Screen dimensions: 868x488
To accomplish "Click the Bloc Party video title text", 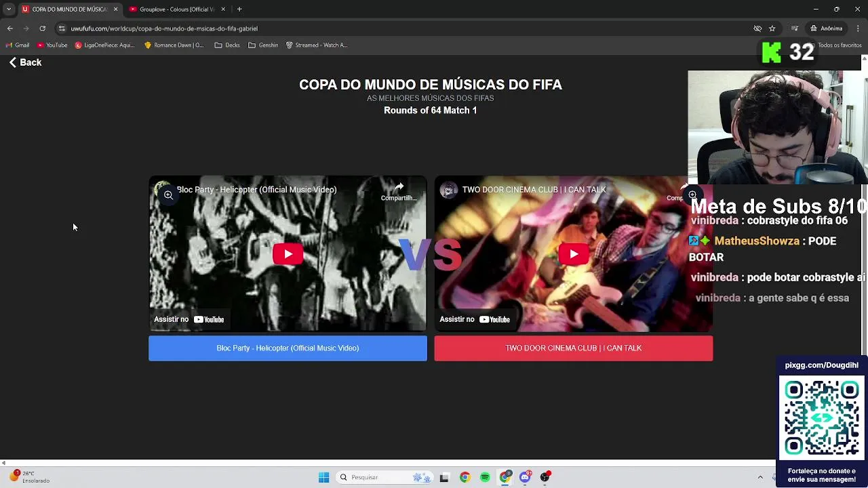I will pos(256,190).
